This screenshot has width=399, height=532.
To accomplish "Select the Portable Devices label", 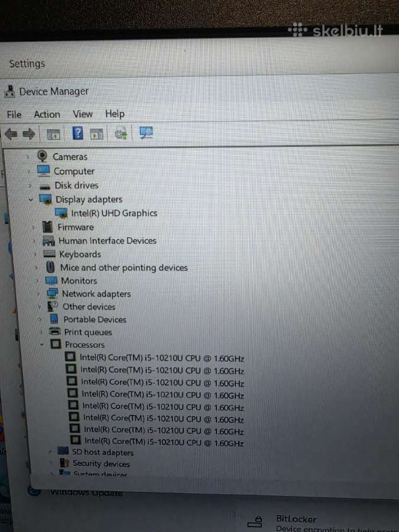I will click(95, 319).
